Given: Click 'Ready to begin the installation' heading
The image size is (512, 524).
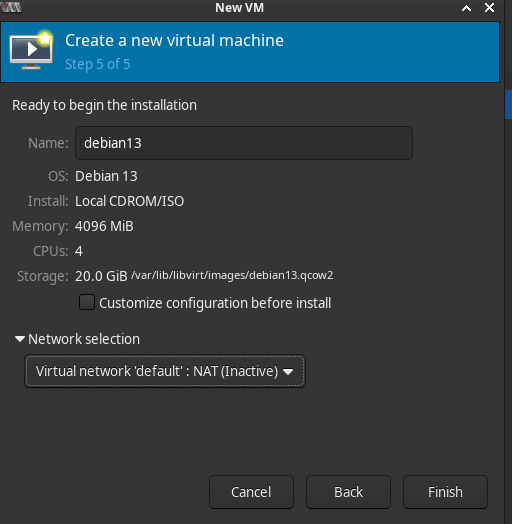Looking at the screenshot, I should tap(104, 105).
